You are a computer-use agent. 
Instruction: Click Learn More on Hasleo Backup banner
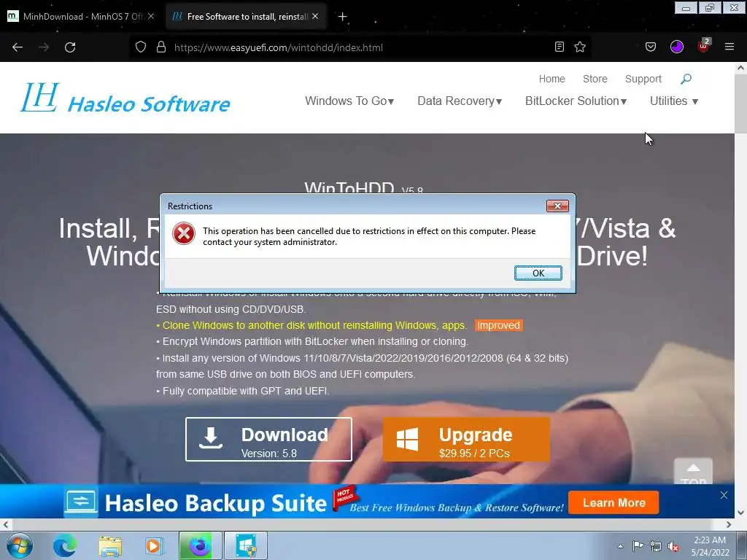pos(614,503)
